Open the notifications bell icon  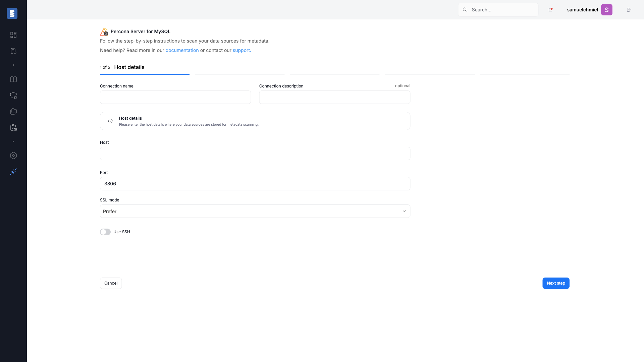(x=550, y=10)
